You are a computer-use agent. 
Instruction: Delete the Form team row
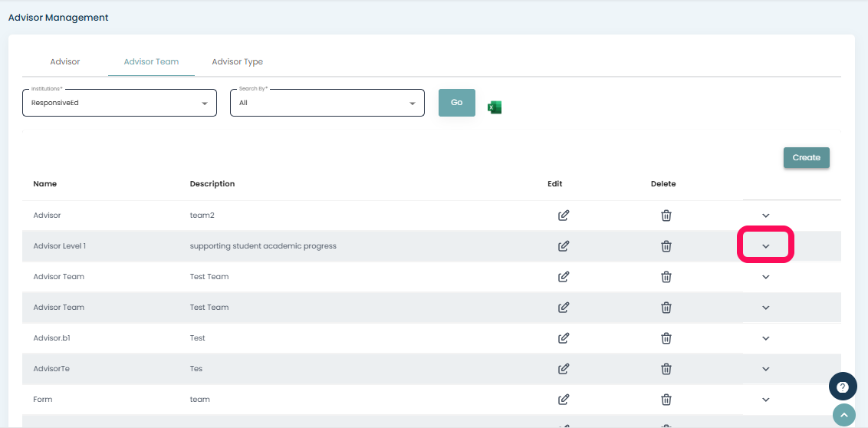click(x=666, y=400)
